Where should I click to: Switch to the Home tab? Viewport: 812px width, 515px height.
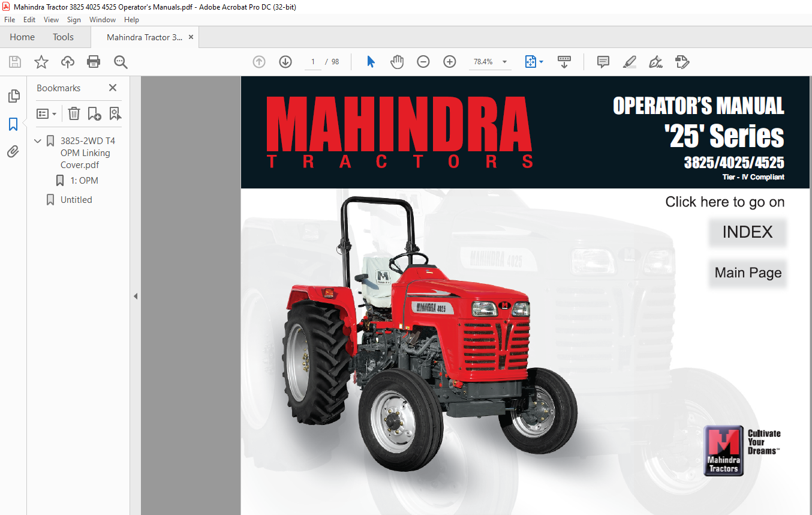pyautogui.click(x=22, y=37)
